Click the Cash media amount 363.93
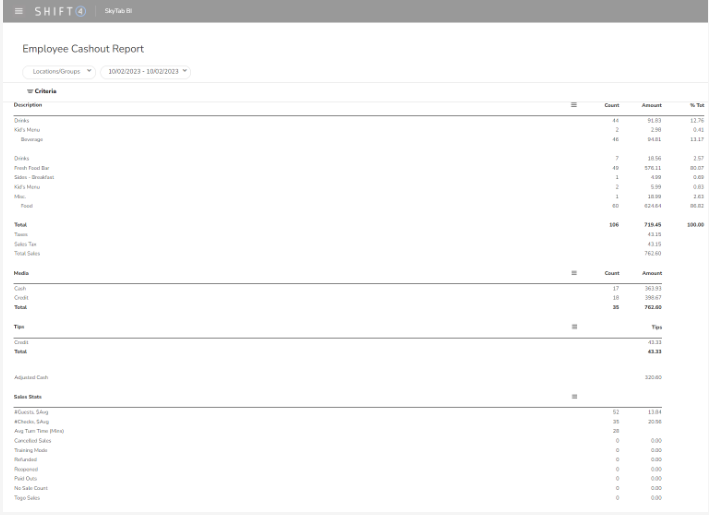Image resolution: width=709 pixels, height=515 pixels. 656,288
